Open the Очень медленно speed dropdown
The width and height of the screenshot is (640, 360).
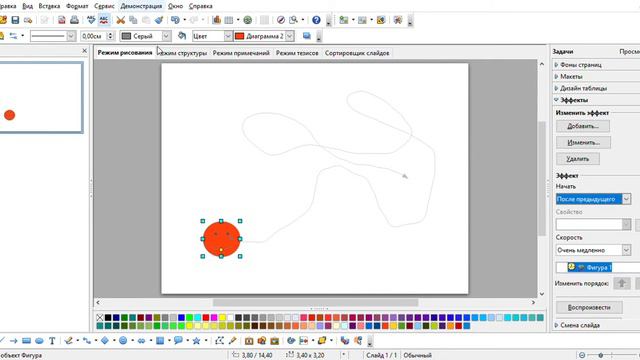626,250
